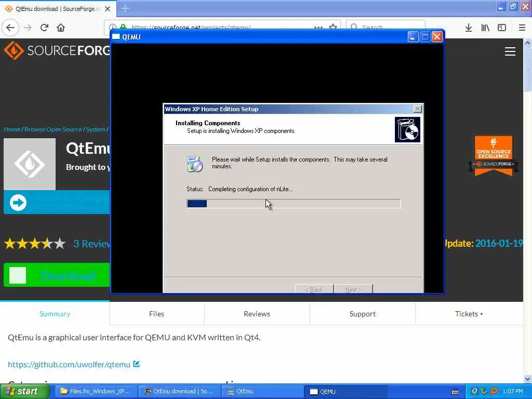Open Browse Open Source breadcrumb
532x399 pixels.
(x=53, y=129)
